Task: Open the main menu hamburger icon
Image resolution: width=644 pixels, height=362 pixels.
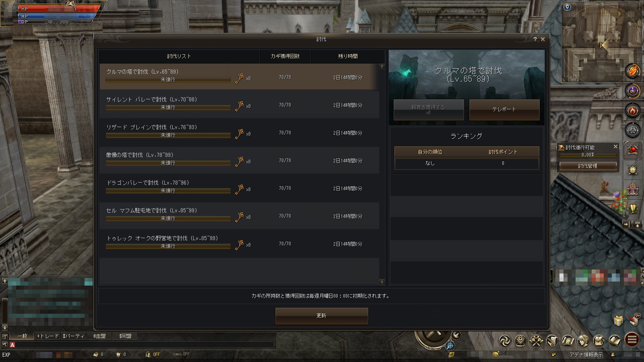Action: pos(632,340)
